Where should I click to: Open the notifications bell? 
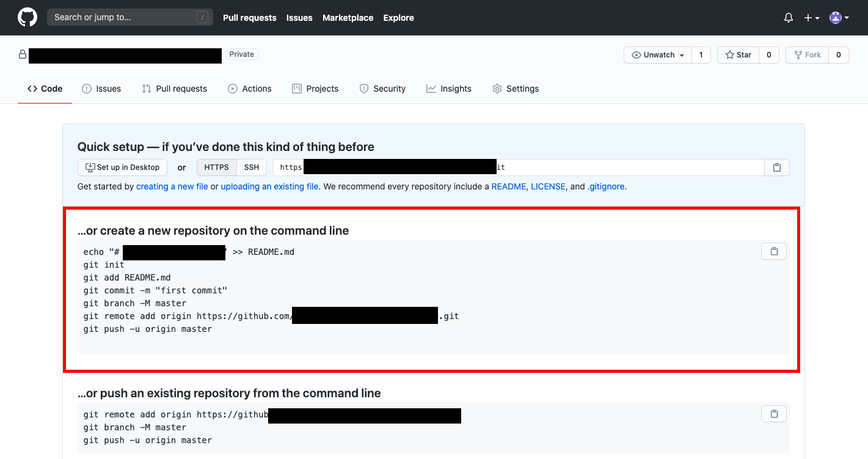789,18
